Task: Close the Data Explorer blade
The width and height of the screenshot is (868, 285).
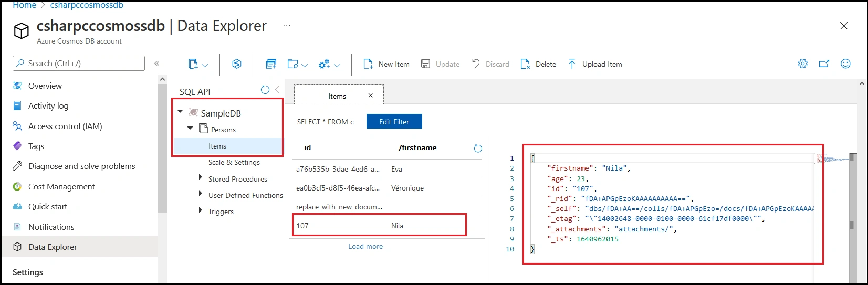Action: tap(844, 26)
